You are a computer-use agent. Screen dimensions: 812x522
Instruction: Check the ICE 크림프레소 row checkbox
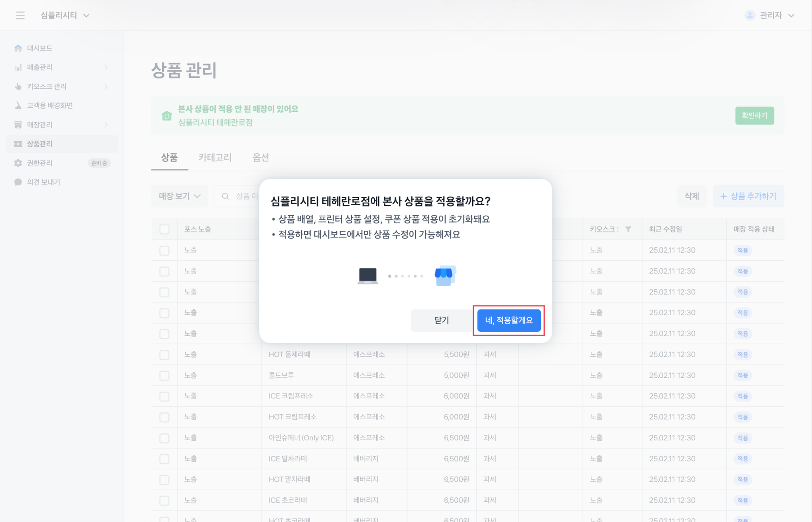164,396
